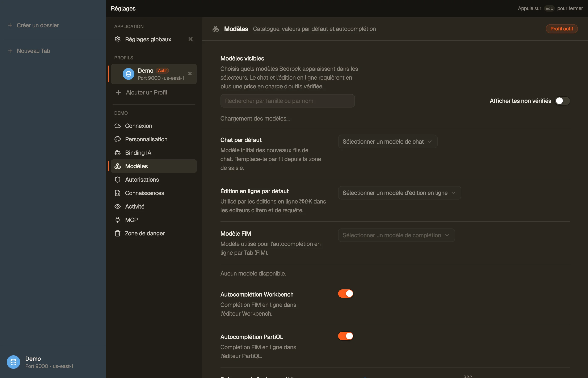Disable the Autocomplétion PartiQL toggle
Viewport: 588px width, 378px height.
click(x=345, y=336)
